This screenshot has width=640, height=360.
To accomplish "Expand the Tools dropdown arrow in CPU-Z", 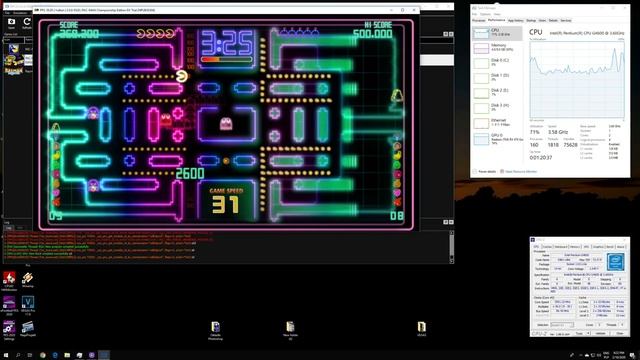I will [x=588, y=333].
